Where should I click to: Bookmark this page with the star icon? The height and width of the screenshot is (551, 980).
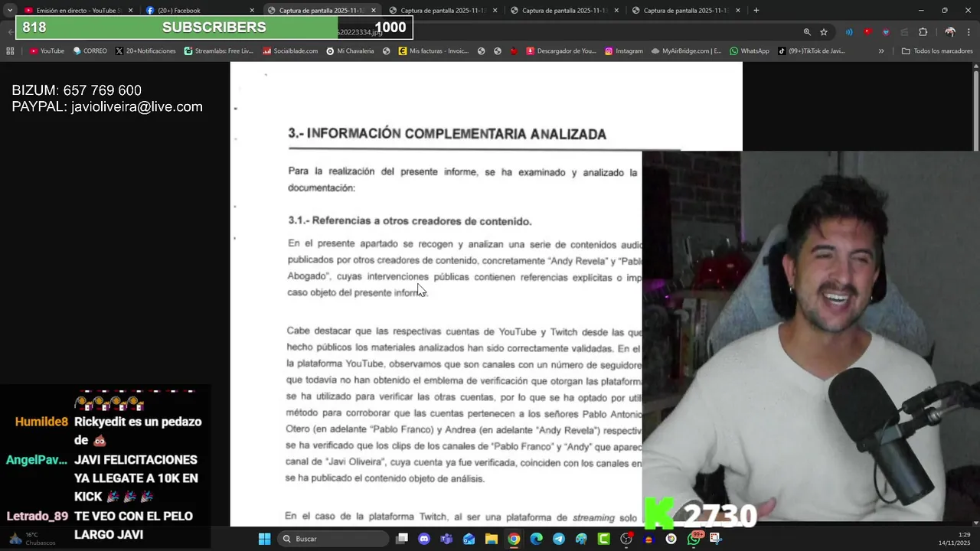tap(824, 32)
